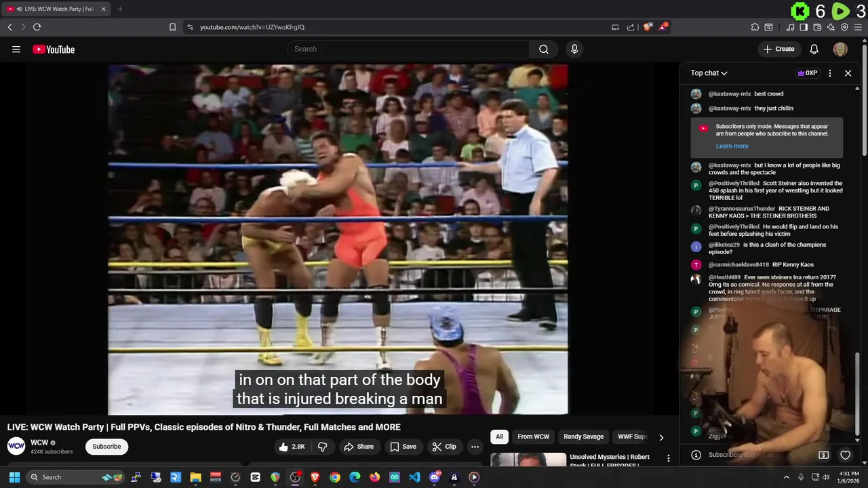The image size is (868, 488).
Task: Open the Unsolved Mysteries video thumbnail
Action: (528, 460)
